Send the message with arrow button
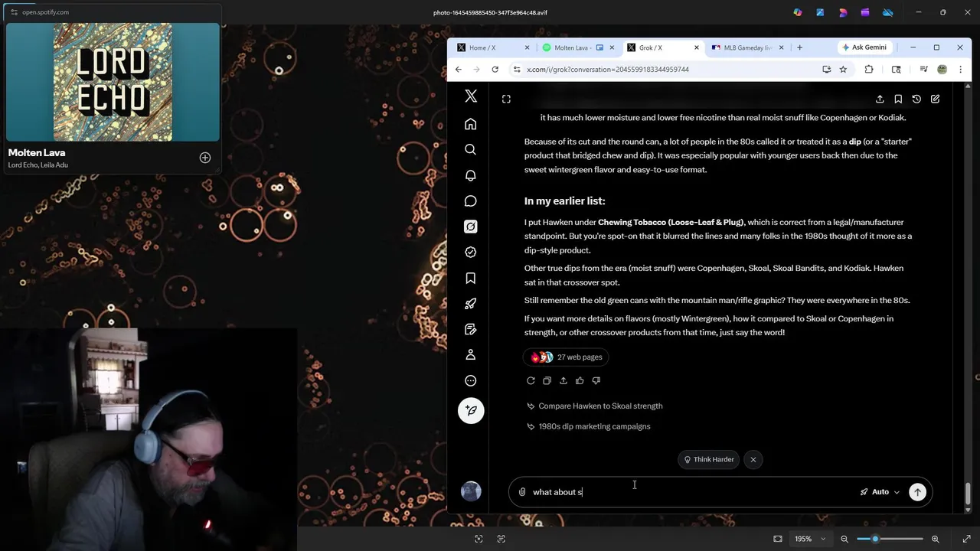The image size is (980, 551). 917,492
